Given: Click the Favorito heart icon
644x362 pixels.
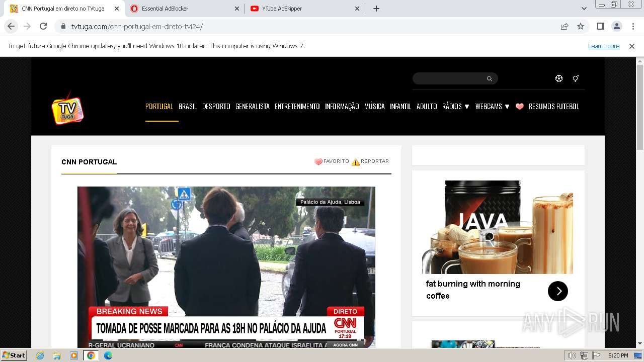Looking at the screenshot, I should 318,162.
